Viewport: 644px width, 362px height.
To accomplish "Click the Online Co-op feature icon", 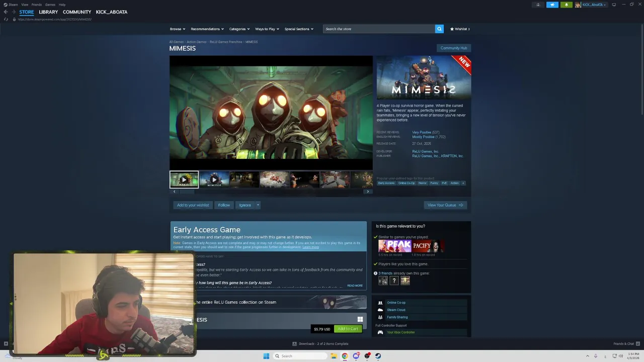I will [380, 303].
